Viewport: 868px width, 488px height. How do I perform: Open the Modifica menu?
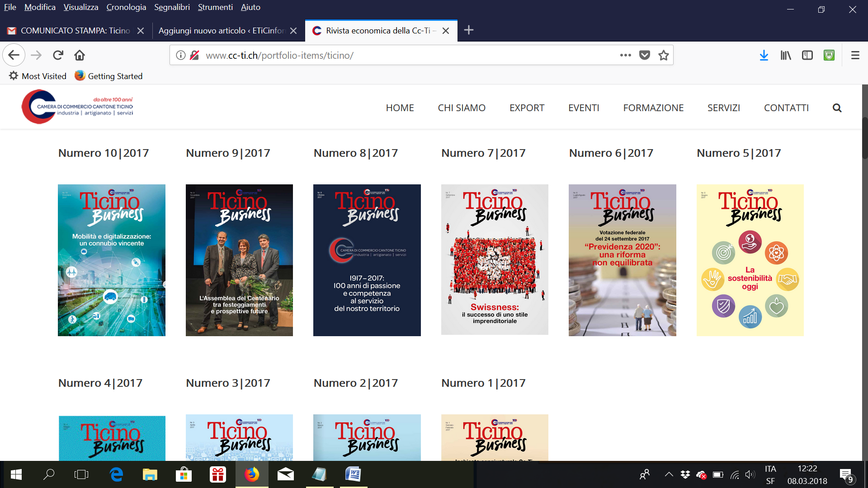coord(40,7)
